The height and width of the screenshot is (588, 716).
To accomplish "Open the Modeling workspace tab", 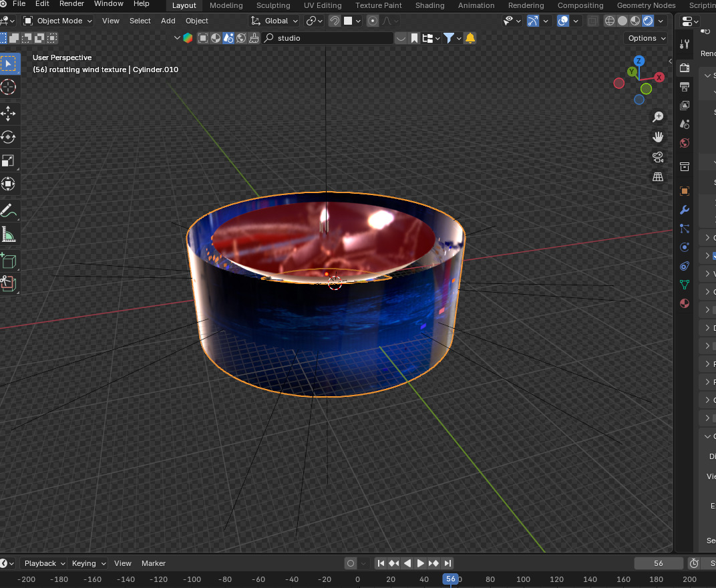I will click(x=226, y=5).
